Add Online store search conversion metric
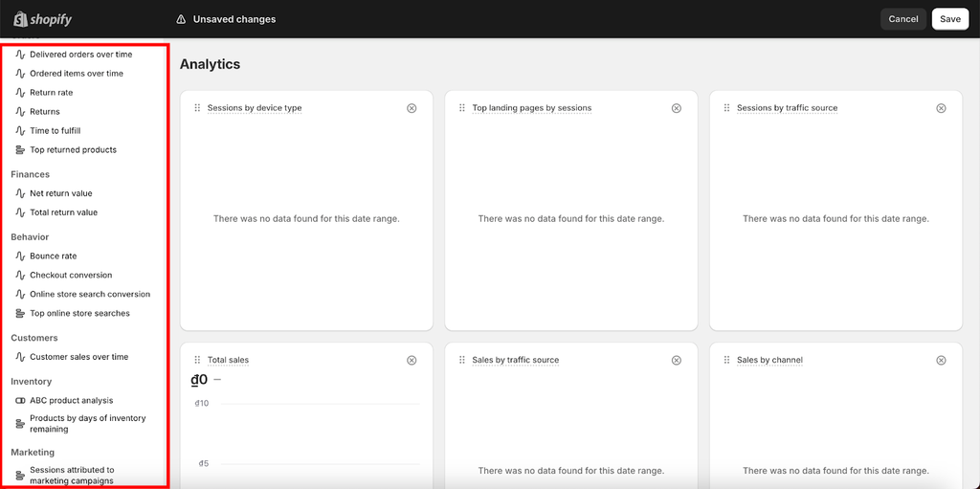 click(x=90, y=295)
